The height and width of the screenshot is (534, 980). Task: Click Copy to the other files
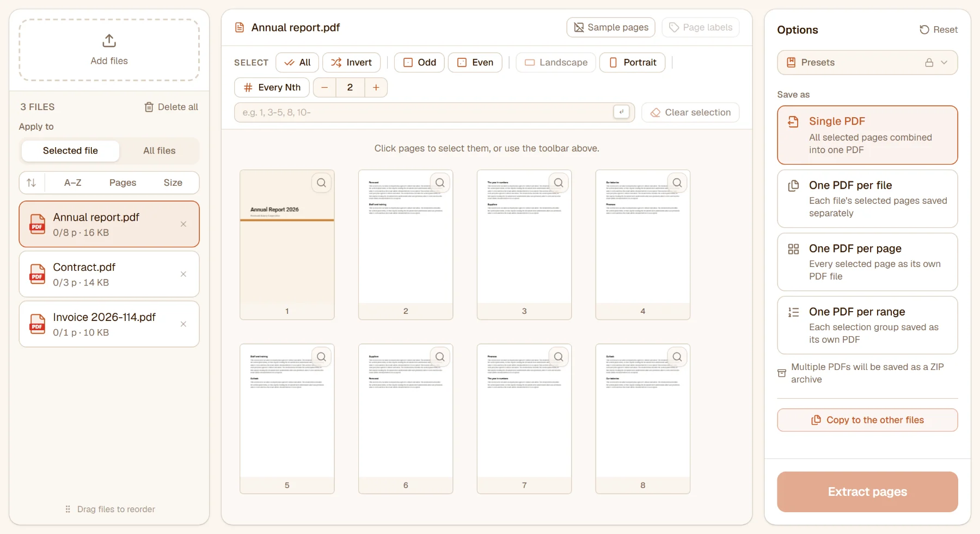867,420
